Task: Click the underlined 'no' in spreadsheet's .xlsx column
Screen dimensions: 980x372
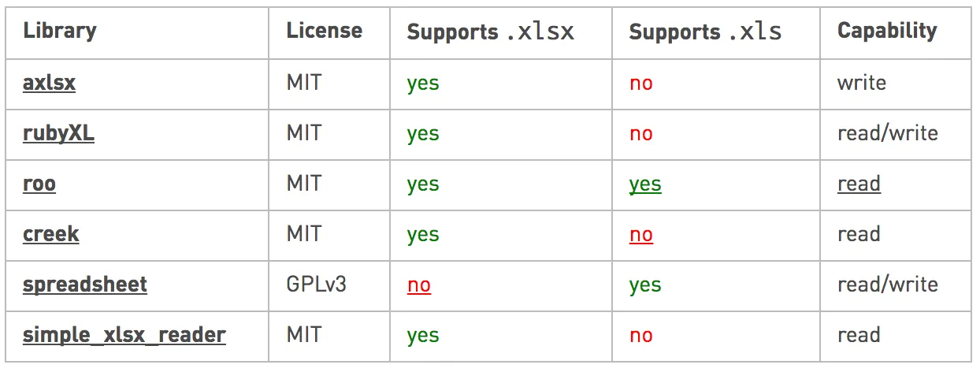Action: coord(418,285)
